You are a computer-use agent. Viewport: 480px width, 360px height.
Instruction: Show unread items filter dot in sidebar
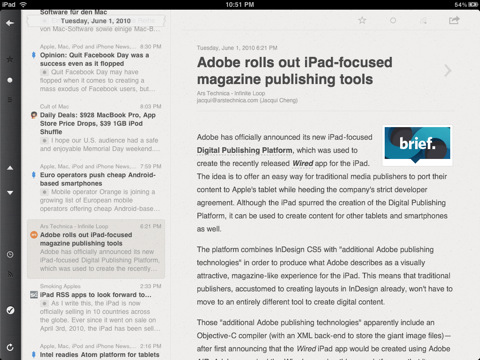click(x=10, y=80)
